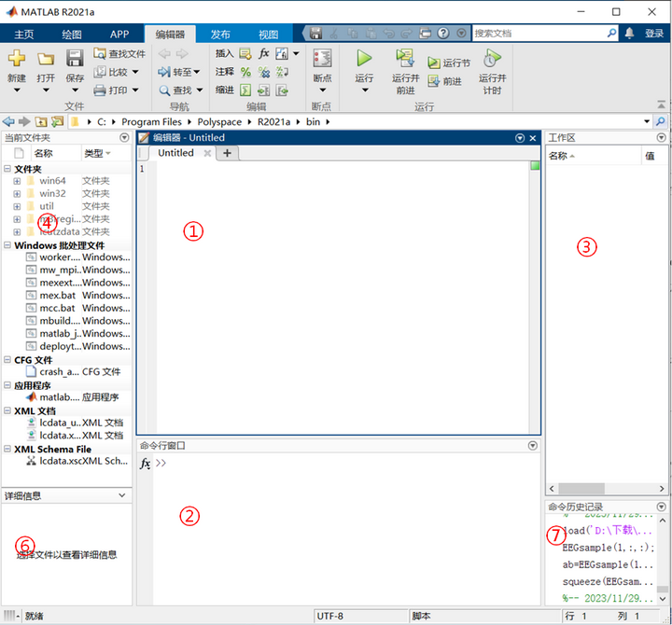Open the command window actions menu
The width and height of the screenshot is (672, 625).
(x=532, y=446)
